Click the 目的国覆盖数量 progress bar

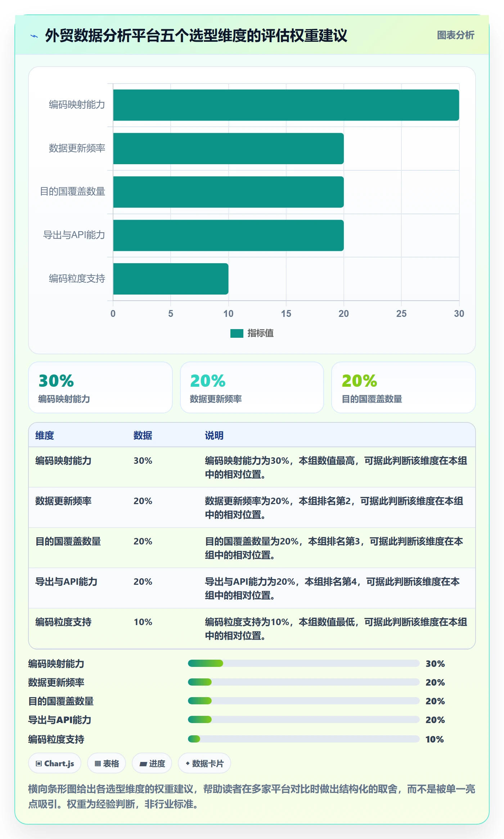303,701
